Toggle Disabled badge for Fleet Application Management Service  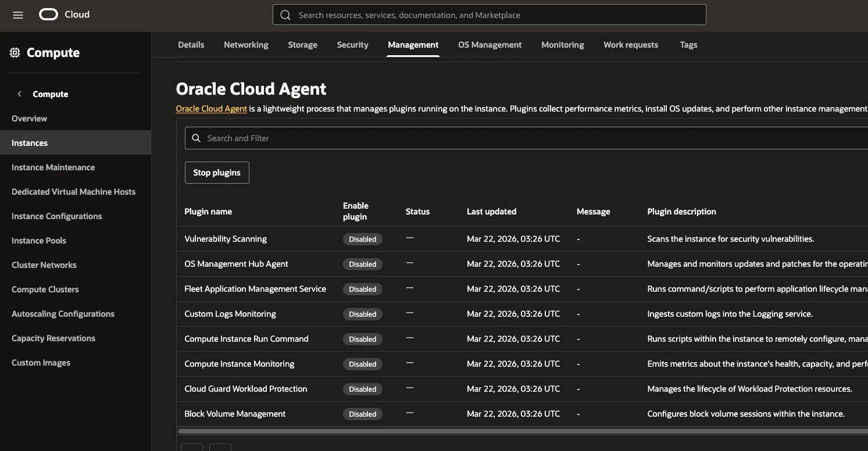363,289
